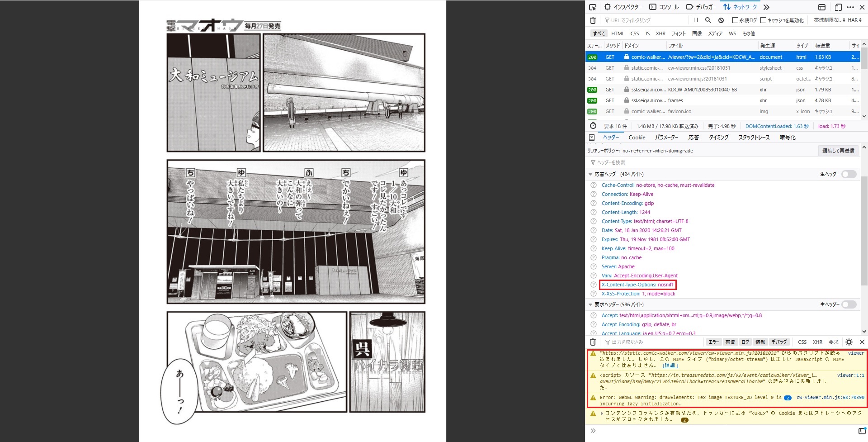Select the favicon.ico request row
This screenshot has height=442, width=868.
[x=723, y=111]
